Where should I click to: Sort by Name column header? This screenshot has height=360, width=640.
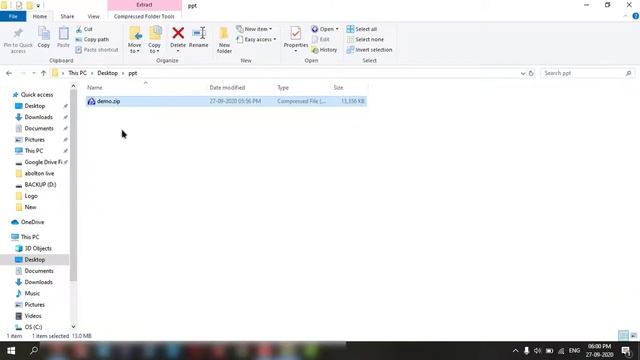pyautogui.click(x=95, y=88)
